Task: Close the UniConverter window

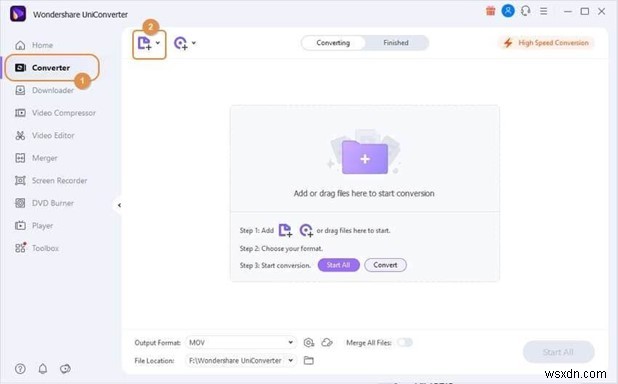Action: 601,11
